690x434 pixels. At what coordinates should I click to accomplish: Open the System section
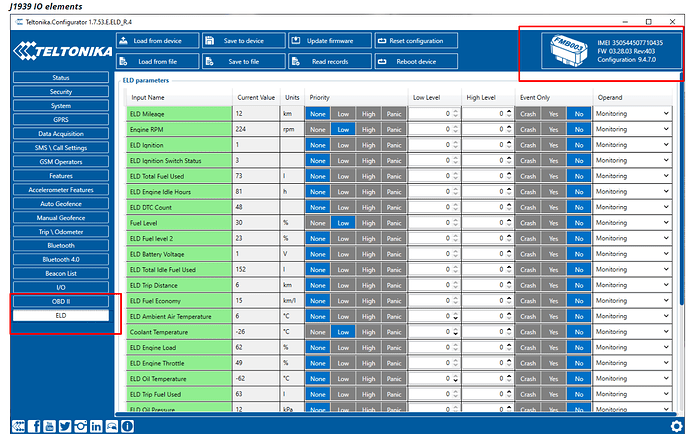pos(61,106)
